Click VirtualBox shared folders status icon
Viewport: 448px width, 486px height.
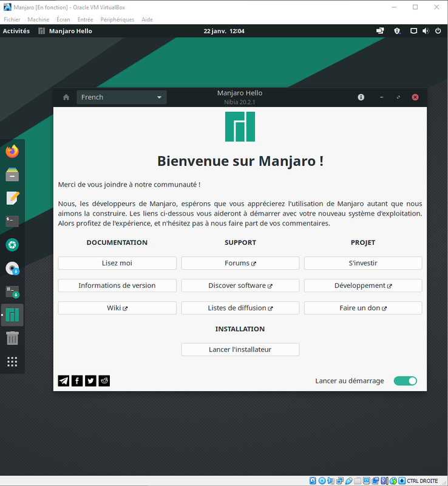[x=358, y=481]
